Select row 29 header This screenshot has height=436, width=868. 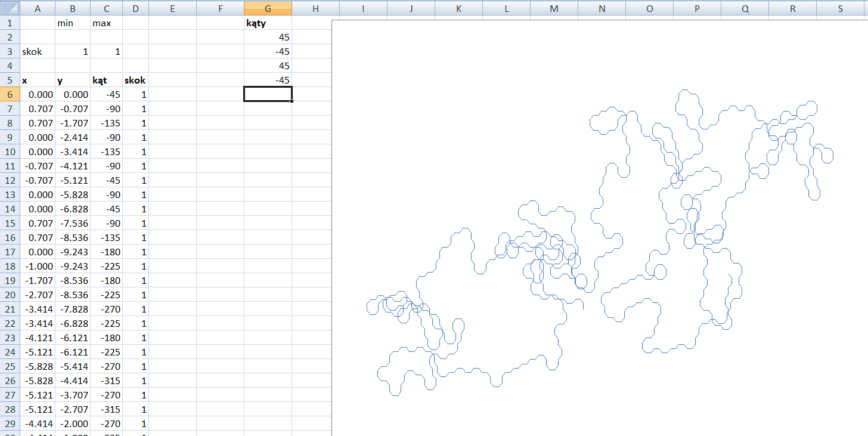click(x=10, y=423)
